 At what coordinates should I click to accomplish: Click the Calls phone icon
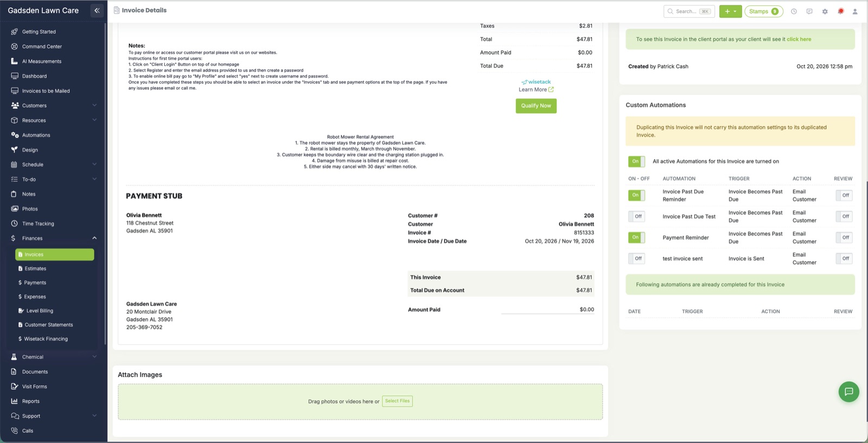point(15,431)
